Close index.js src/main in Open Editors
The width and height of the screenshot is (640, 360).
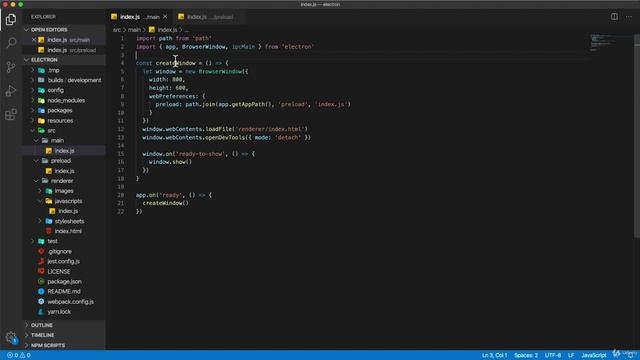pyautogui.click(x=34, y=40)
